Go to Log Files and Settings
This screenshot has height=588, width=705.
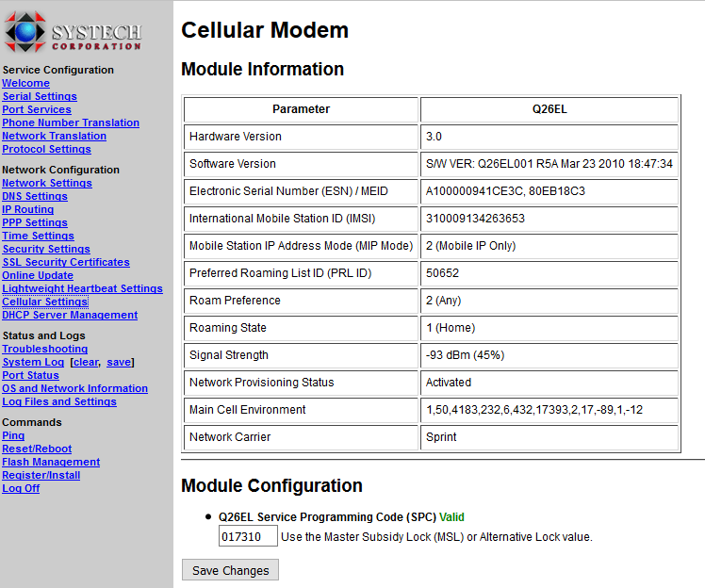pos(58,401)
